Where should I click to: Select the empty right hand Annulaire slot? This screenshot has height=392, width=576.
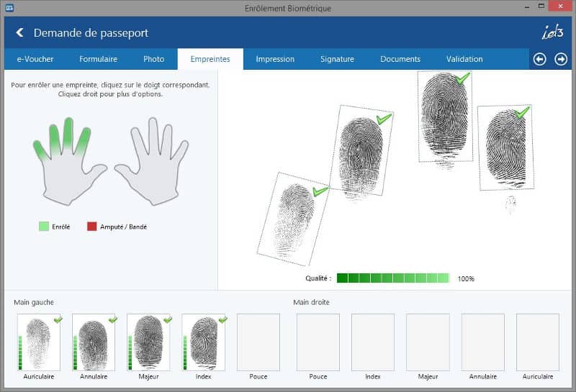tap(482, 342)
